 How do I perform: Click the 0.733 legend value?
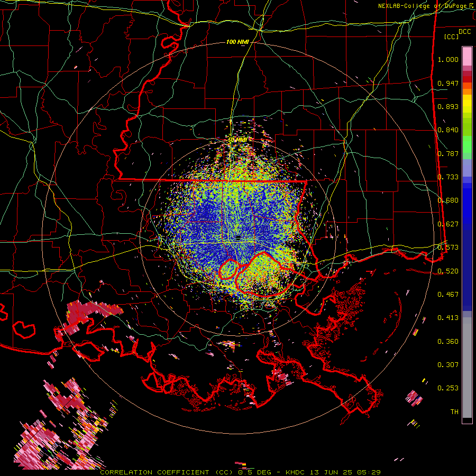[448, 177]
